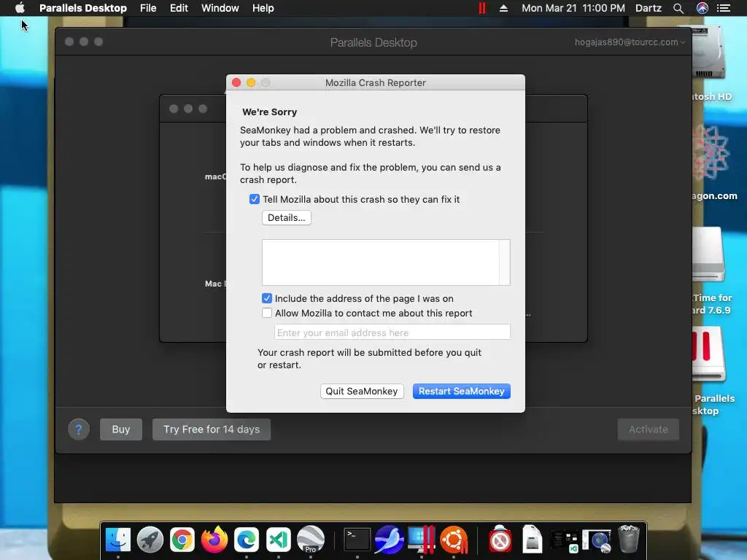Activate Siri from the menu bar
This screenshot has width=747, height=560.
703,8
